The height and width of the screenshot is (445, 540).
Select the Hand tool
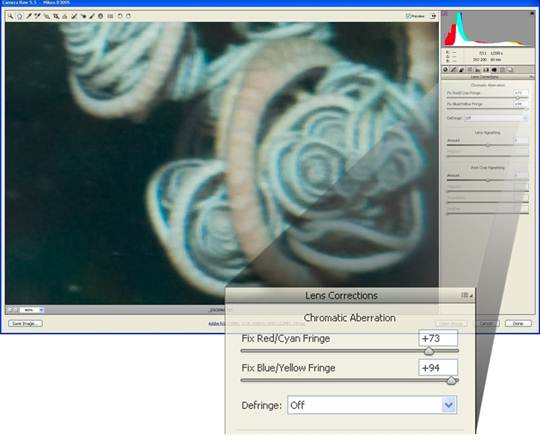(x=19, y=16)
